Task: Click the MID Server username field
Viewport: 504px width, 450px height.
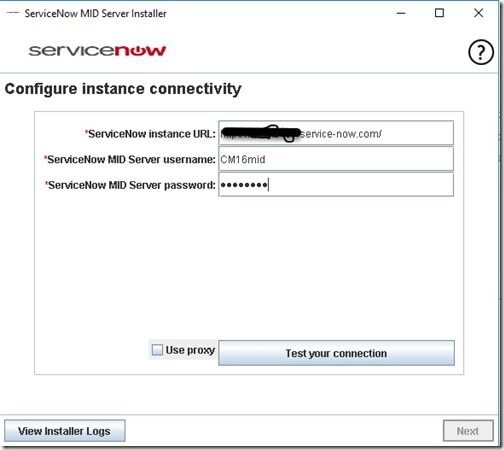Action: pyautogui.click(x=336, y=159)
